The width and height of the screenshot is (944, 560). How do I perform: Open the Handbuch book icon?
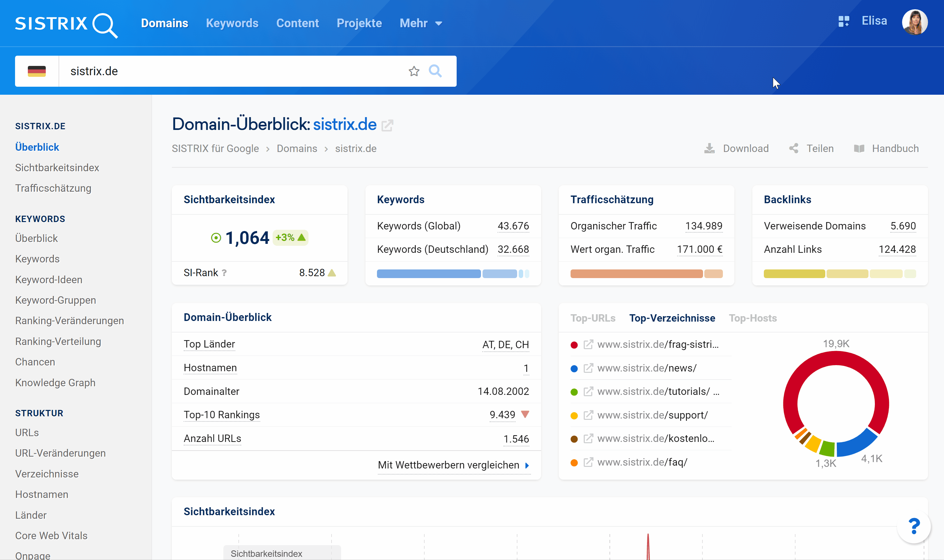pyautogui.click(x=859, y=148)
